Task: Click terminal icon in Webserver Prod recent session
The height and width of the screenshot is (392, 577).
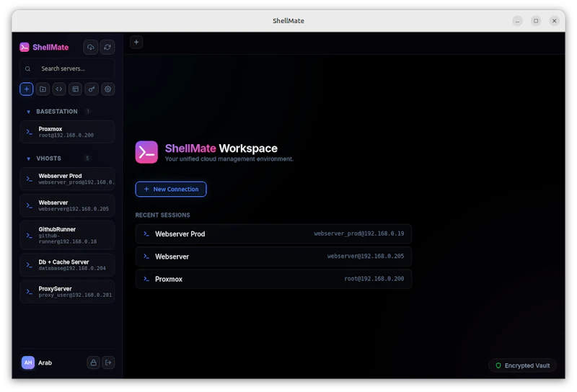Action: 146,234
